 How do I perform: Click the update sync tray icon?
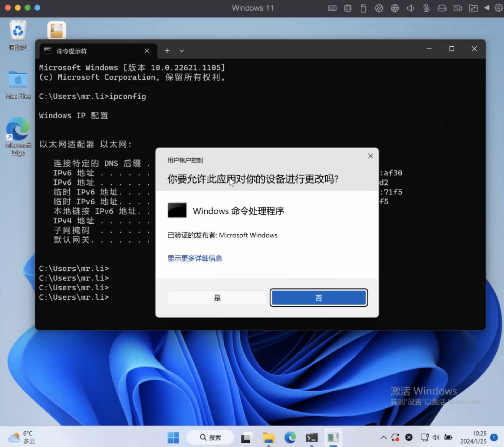coord(396,437)
